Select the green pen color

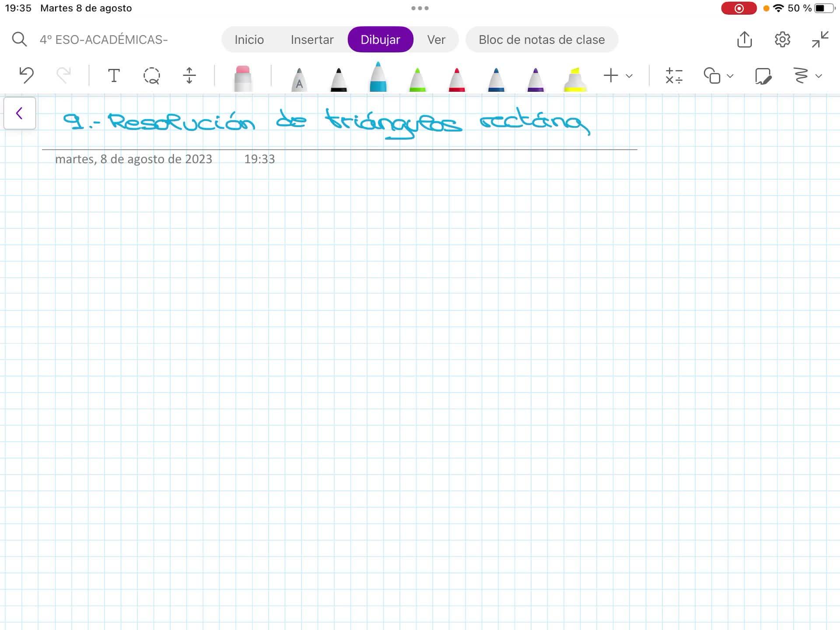click(x=417, y=80)
